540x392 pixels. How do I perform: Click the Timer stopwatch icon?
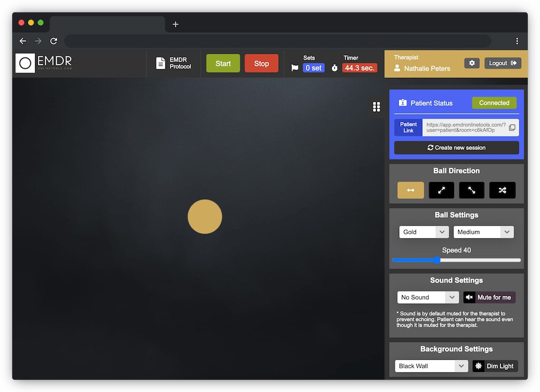pos(334,68)
